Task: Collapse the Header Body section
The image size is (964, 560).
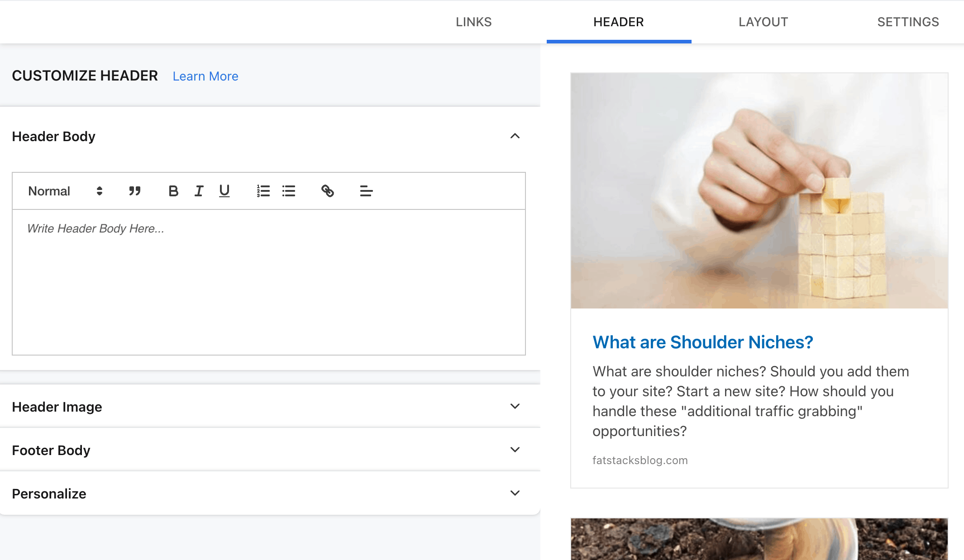Action: click(515, 136)
